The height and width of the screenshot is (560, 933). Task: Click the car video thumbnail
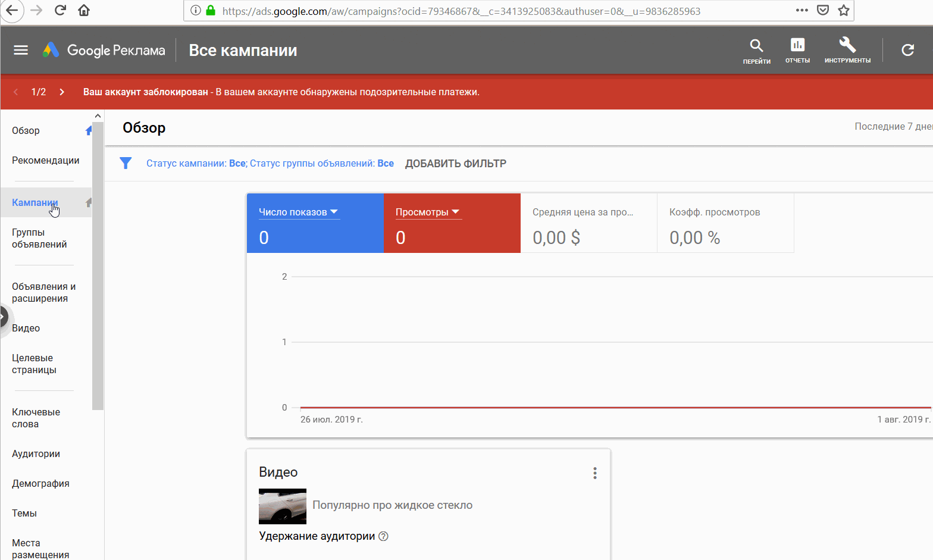coord(283,506)
